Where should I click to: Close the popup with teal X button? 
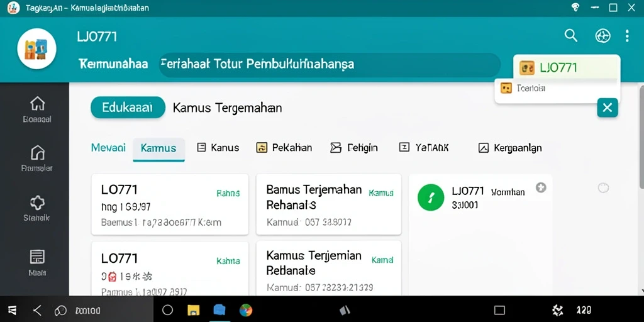[608, 108]
